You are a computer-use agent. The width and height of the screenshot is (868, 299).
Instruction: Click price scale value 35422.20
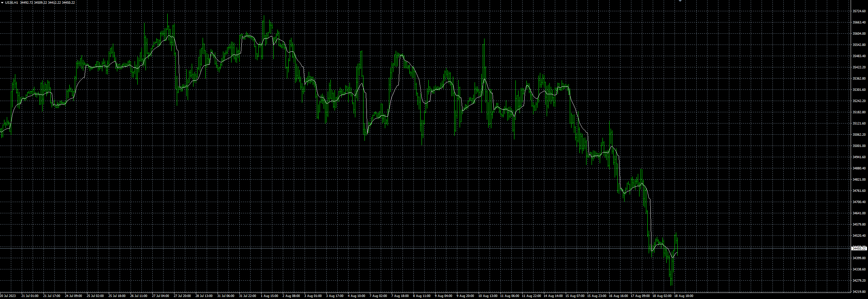[x=859, y=67]
